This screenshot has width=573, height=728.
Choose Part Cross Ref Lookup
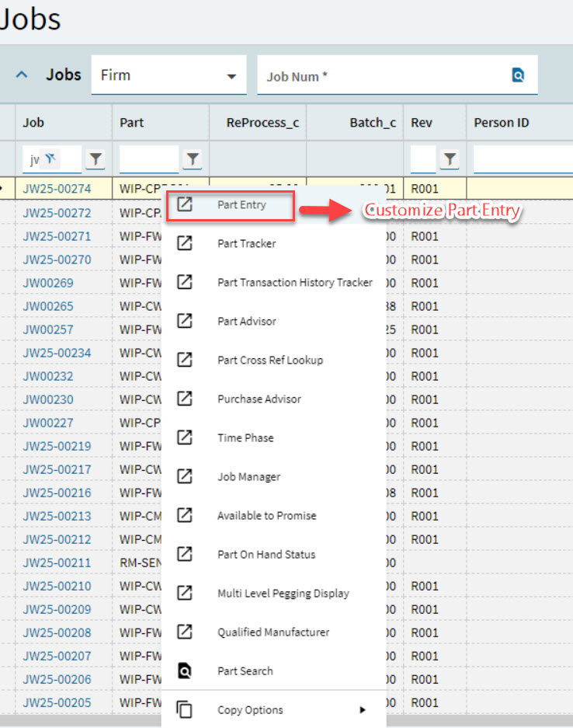(x=274, y=360)
